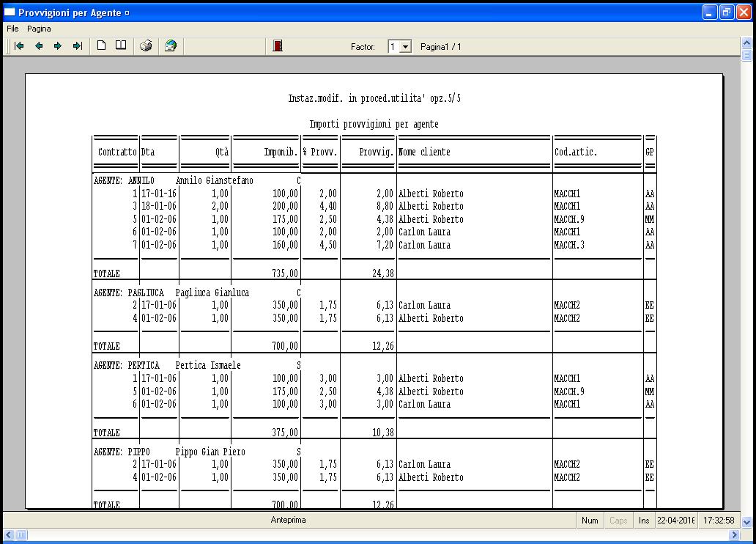The image size is (756, 544).
Task: Click the article code MACCH.3
Action: pyautogui.click(x=569, y=245)
